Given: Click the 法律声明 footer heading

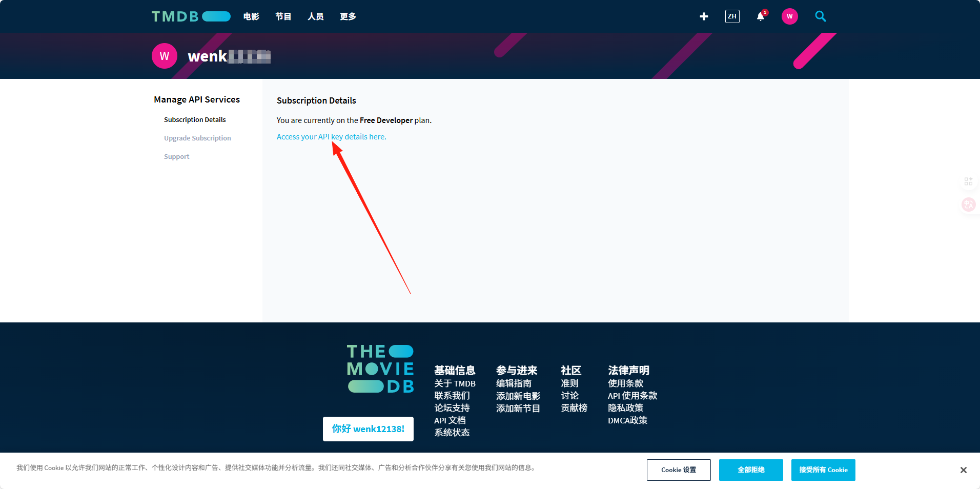Looking at the screenshot, I should [x=628, y=370].
